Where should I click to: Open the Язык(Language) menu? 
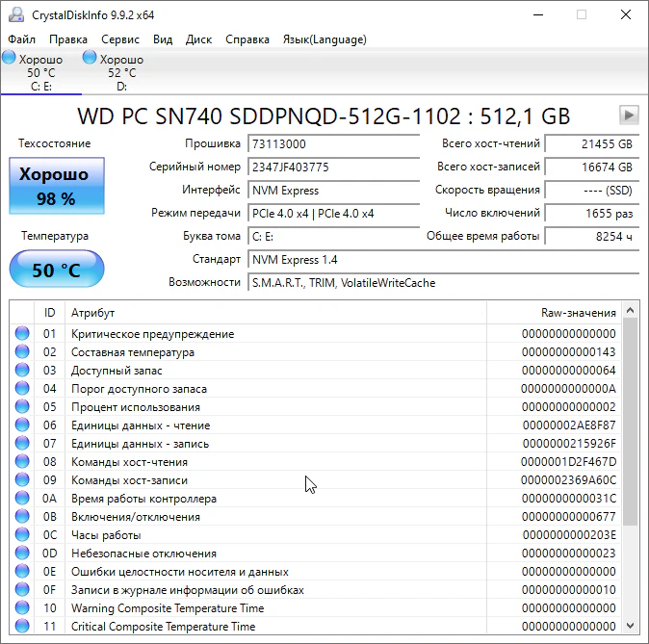click(x=324, y=39)
